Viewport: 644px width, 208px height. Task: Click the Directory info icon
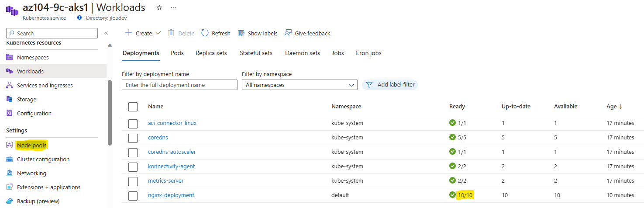tap(79, 18)
